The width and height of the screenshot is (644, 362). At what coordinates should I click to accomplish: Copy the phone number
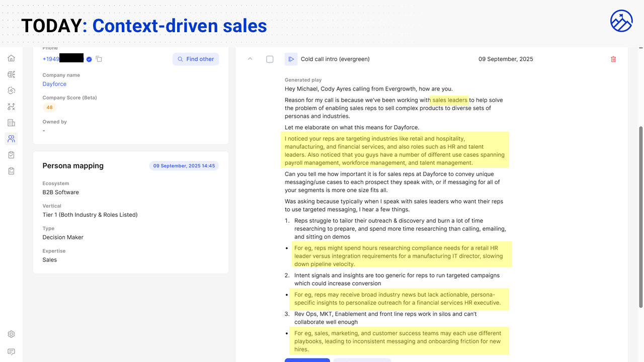click(99, 59)
